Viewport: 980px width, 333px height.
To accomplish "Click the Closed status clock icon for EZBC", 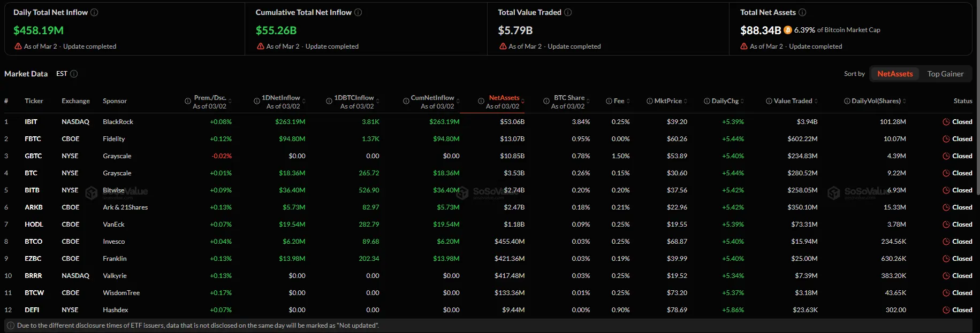I will point(946,259).
